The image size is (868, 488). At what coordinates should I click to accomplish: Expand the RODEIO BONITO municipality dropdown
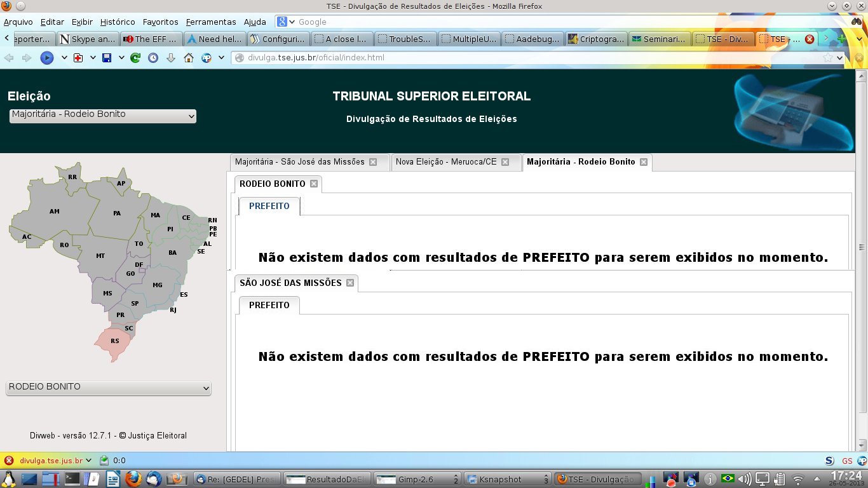(x=108, y=388)
